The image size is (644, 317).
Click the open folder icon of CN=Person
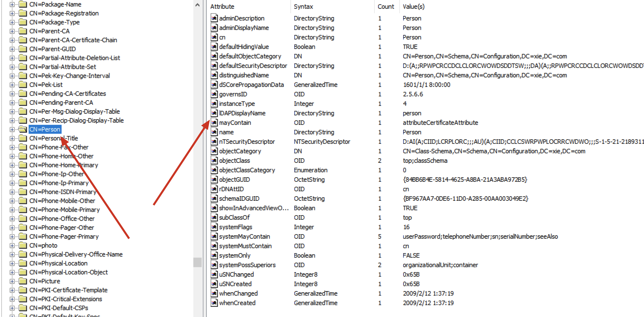23,129
